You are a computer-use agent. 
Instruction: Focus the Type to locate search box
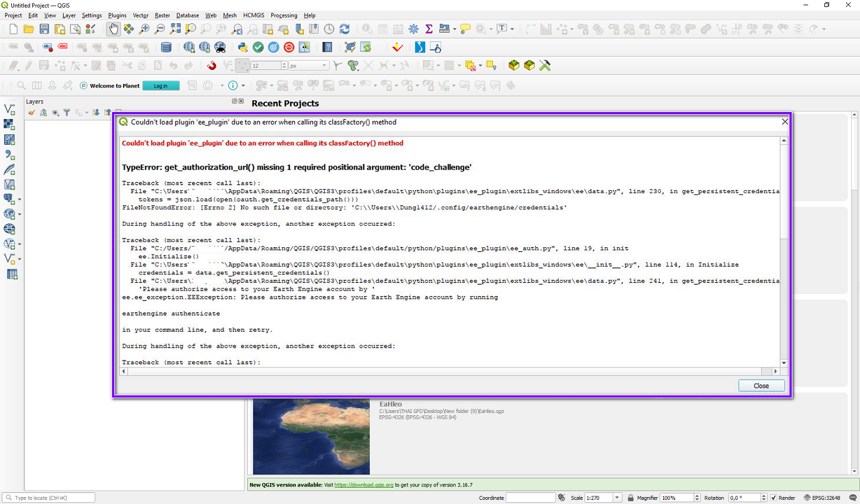click(49, 498)
